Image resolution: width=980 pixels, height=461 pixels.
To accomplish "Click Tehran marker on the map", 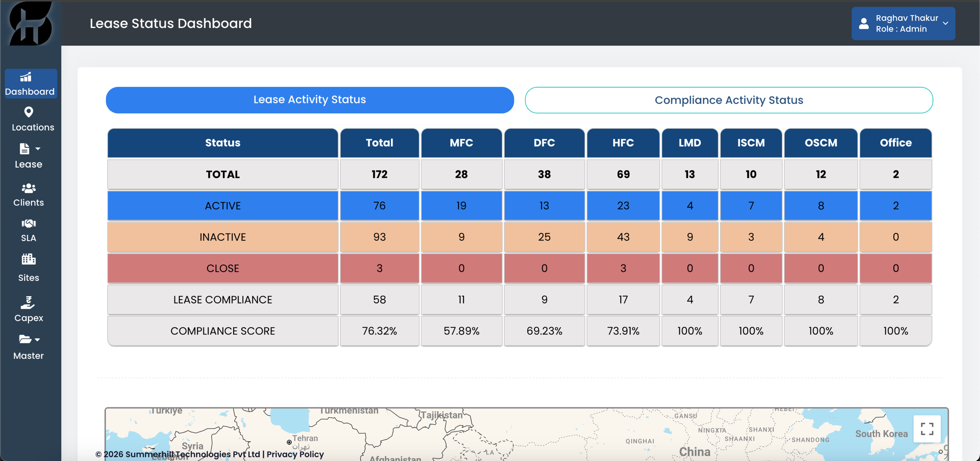I will [x=289, y=442].
